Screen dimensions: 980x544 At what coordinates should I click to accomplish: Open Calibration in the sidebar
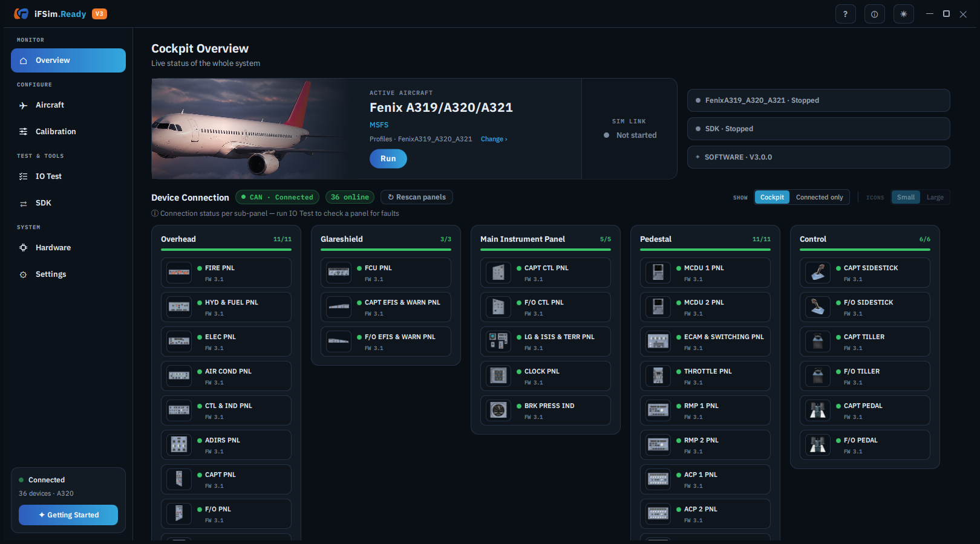pyautogui.click(x=68, y=132)
